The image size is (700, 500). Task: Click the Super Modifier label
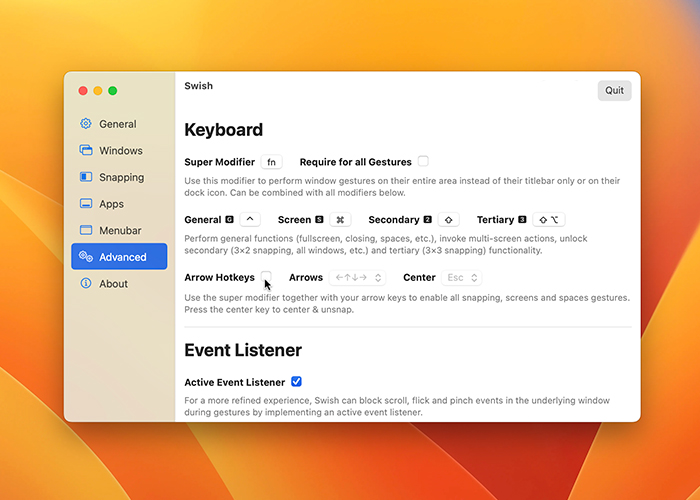pyautogui.click(x=220, y=162)
